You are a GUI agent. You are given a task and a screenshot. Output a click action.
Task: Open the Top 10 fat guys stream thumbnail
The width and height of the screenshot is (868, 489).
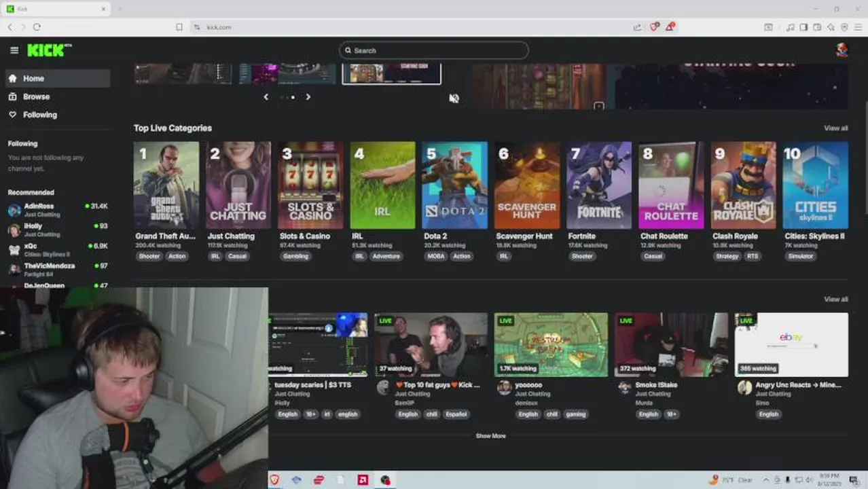tap(431, 344)
